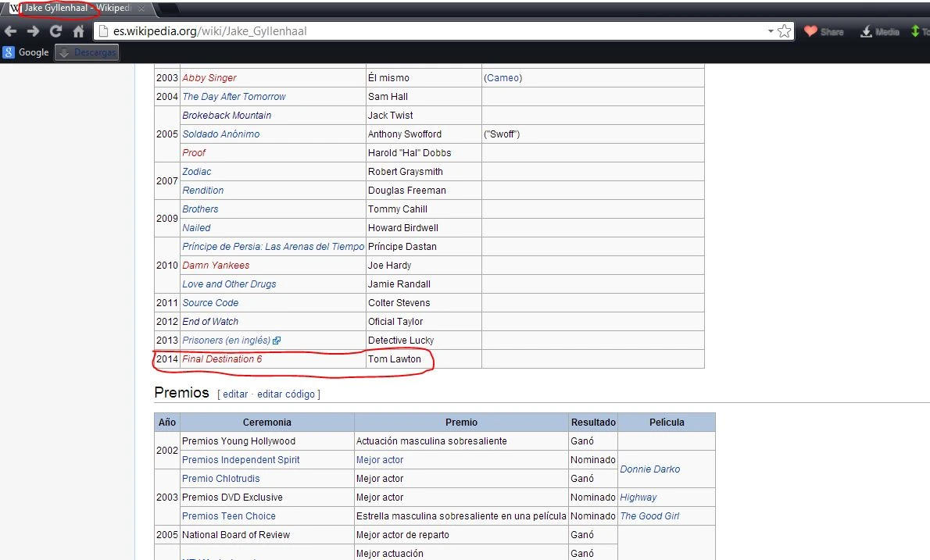
Task: Open the Premios Teen Choice link
Action: click(x=228, y=516)
